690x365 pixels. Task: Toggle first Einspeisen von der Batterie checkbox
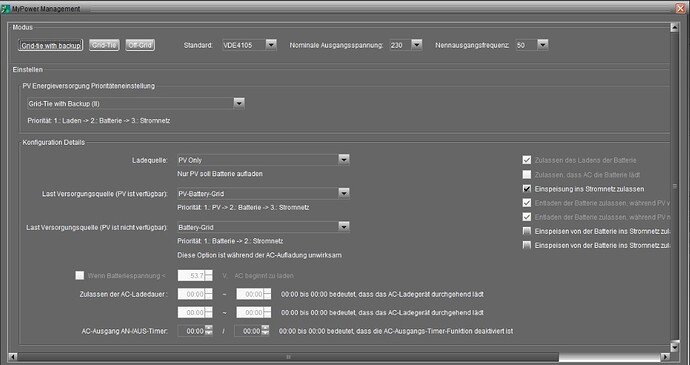[527, 231]
